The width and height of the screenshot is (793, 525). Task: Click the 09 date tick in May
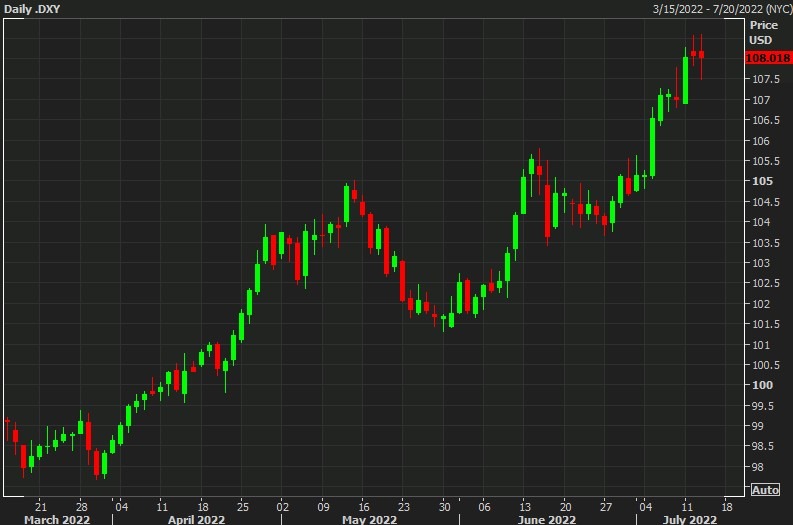(x=324, y=507)
